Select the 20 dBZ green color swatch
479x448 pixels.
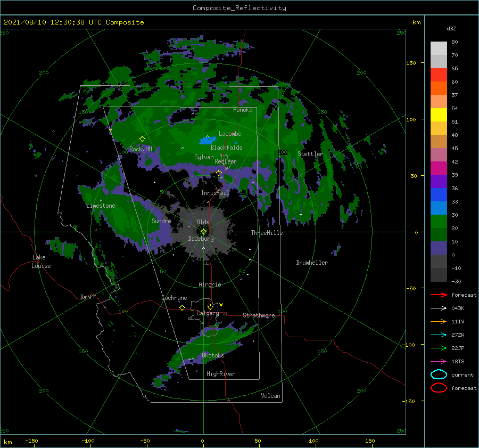[439, 222]
